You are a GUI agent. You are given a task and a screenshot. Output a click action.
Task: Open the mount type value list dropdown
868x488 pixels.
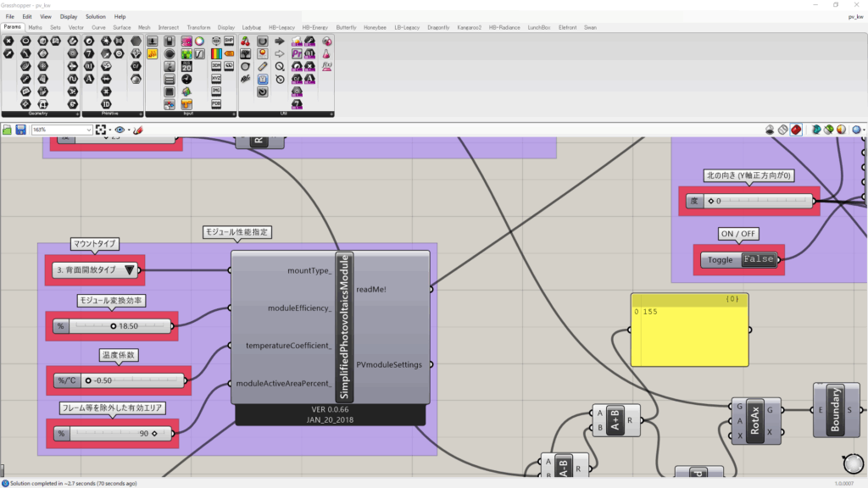tap(129, 270)
